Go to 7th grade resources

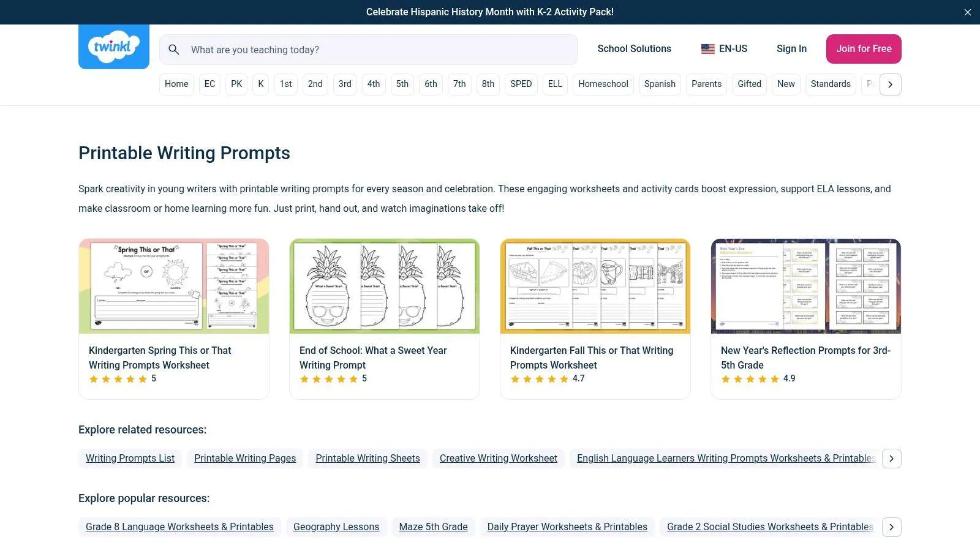[459, 84]
